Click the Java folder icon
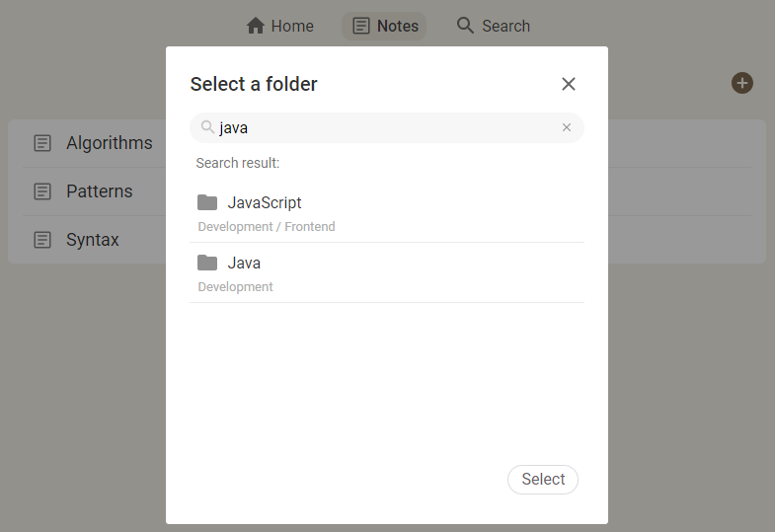775x532 pixels. tap(207, 263)
